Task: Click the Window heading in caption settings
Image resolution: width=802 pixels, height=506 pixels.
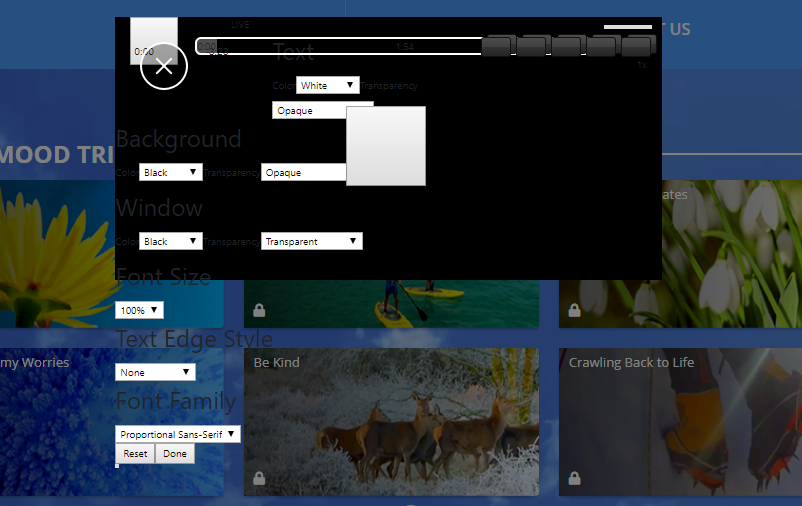Action: 160,208
